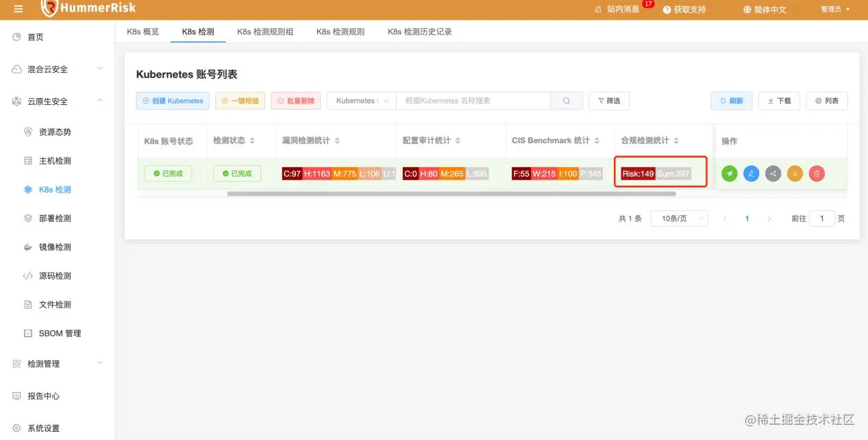Open 站内消息 notifications bell

598,9
